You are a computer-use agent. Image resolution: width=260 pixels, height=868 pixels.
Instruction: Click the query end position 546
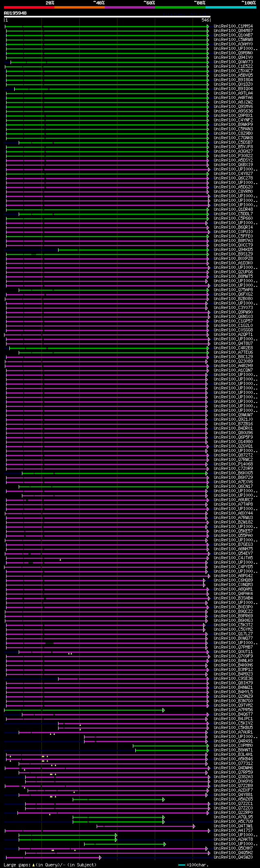click(205, 20)
